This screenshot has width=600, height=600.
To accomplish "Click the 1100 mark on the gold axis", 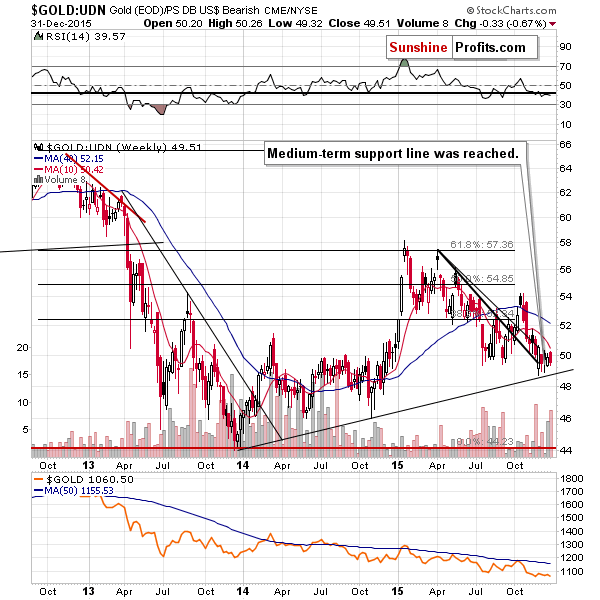I will [x=571, y=571].
